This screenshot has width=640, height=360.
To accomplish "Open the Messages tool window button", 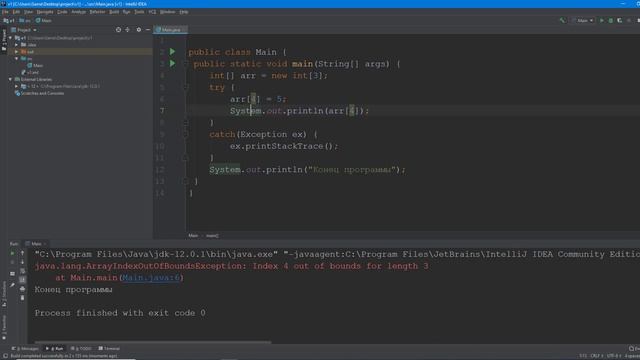I will (25, 349).
